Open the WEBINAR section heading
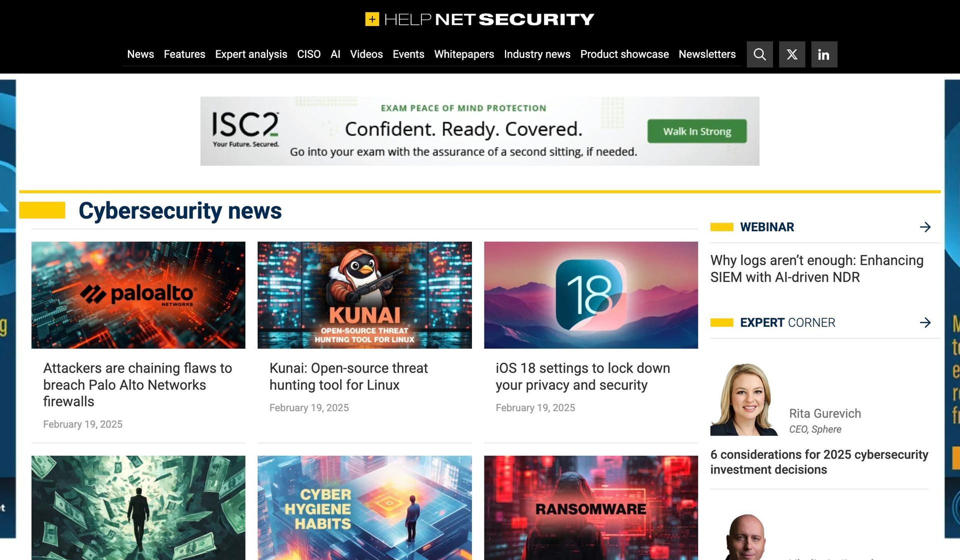Image resolution: width=960 pixels, height=560 pixels. [767, 227]
